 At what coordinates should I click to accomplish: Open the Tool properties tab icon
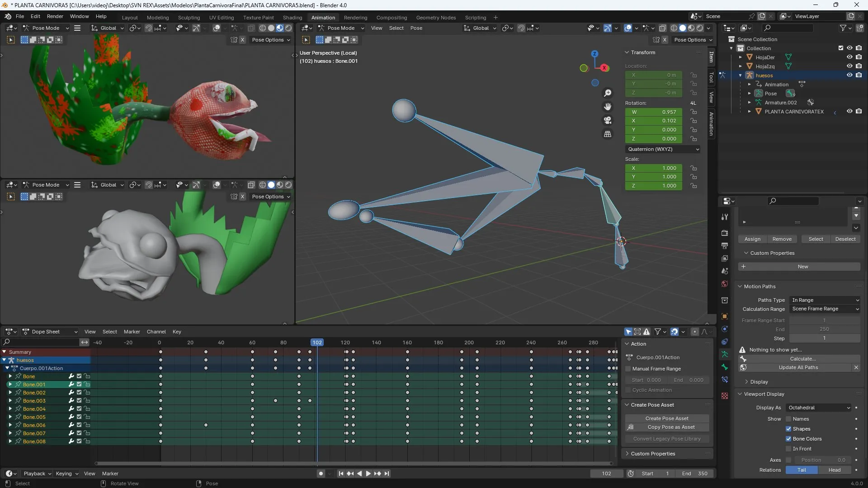pos(725,217)
